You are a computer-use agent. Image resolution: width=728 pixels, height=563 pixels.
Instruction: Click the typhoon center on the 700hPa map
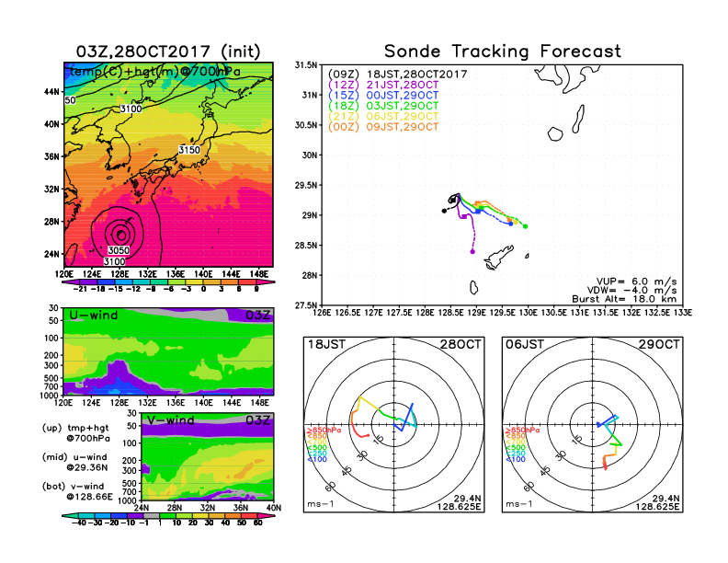point(120,234)
